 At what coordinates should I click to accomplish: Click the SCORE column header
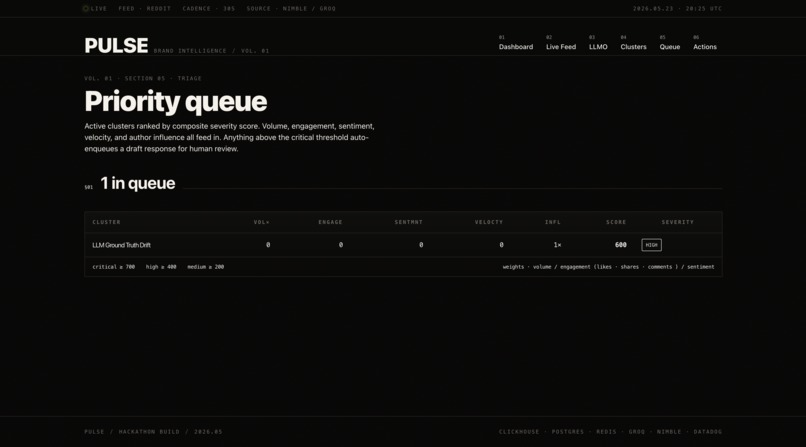point(616,222)
